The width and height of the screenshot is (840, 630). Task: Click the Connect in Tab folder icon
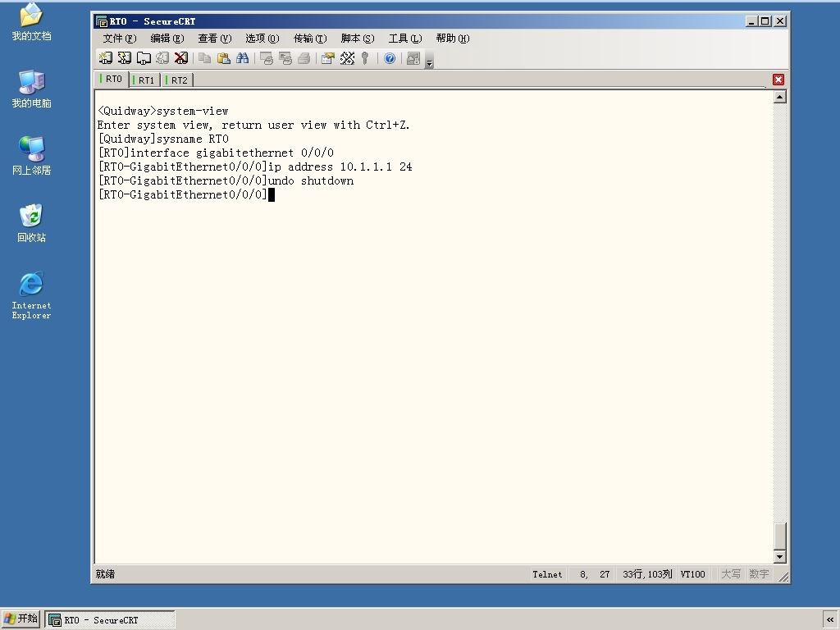[144, 58]
